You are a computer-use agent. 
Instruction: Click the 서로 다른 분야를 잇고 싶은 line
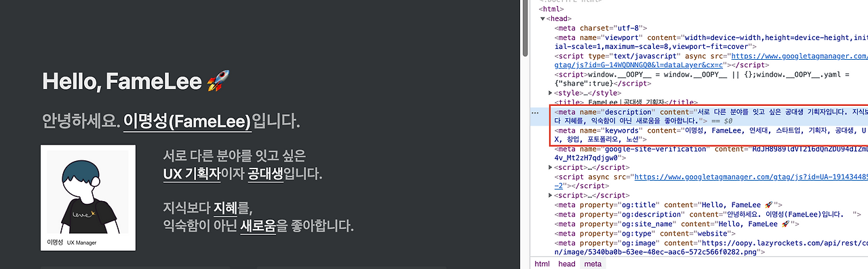pyautogui.click(x=235, y=156)
